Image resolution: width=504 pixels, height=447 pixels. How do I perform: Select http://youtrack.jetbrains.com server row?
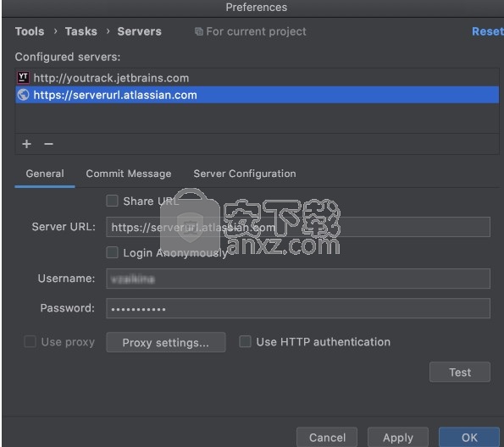point(258,78)
